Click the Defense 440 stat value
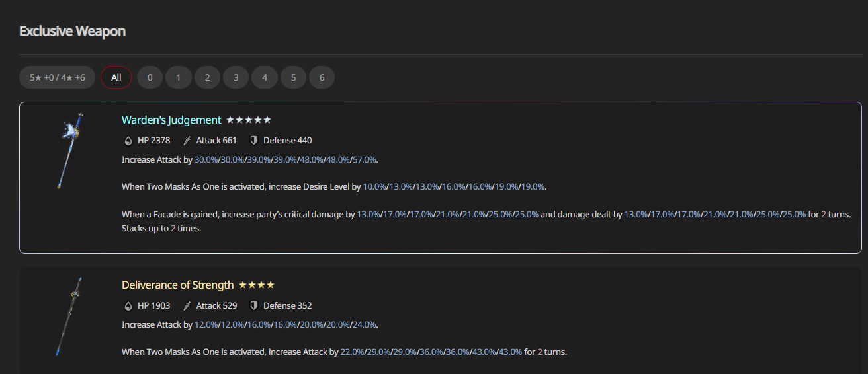 click(288, 140)
